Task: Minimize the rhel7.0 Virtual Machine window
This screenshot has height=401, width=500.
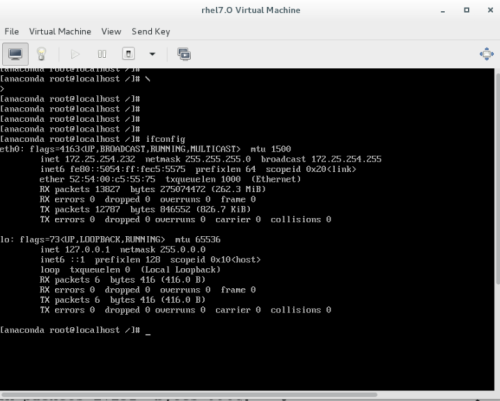Action: click(443, 11)
